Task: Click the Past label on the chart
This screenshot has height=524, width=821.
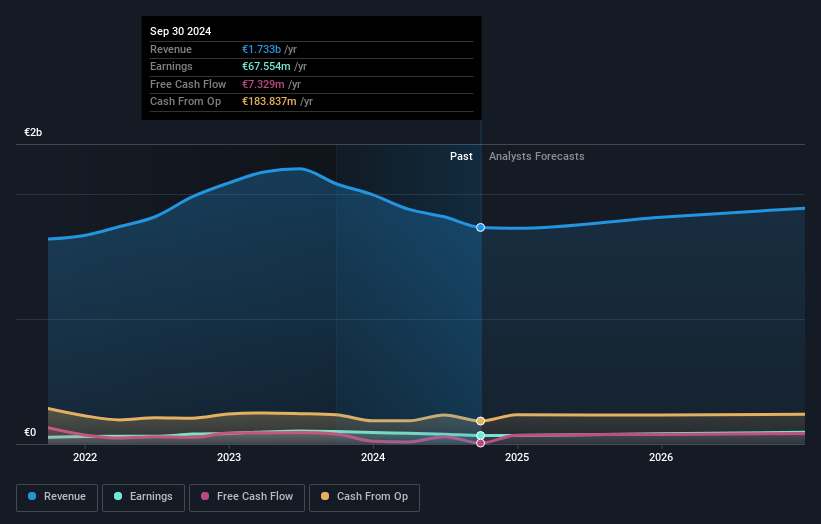Action: coord(461,157)
